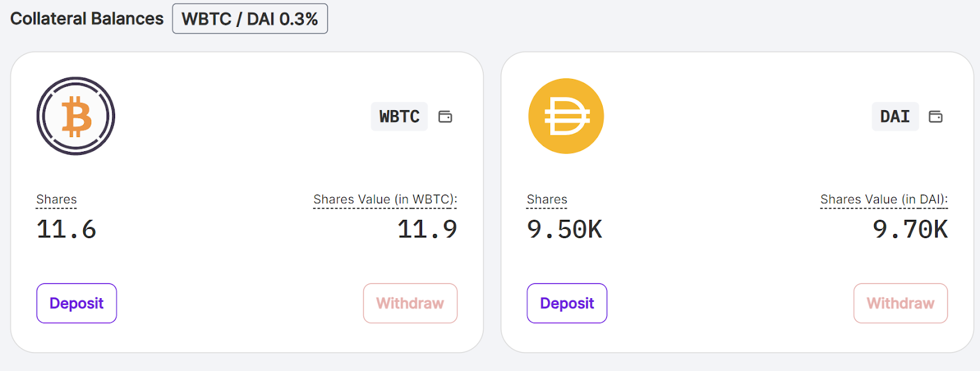This screenshot has width=980, height=371.
Task: Click the 9.70K DAI shares value
Action: (x=910, y=230)
